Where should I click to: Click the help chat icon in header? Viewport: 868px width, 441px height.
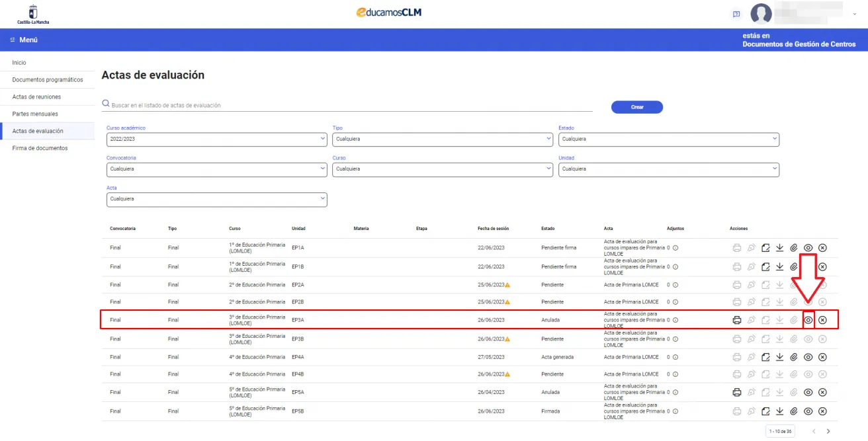[x=736, y=14]
